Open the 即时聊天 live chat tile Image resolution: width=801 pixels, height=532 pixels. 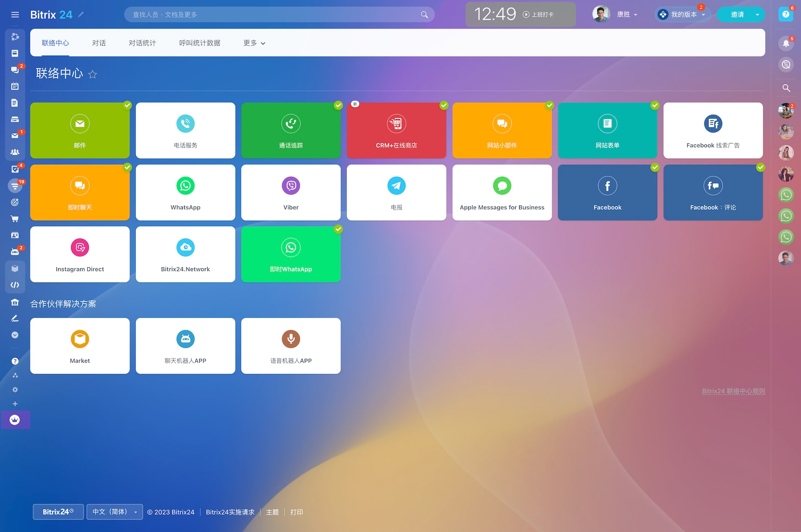(80, 192)
